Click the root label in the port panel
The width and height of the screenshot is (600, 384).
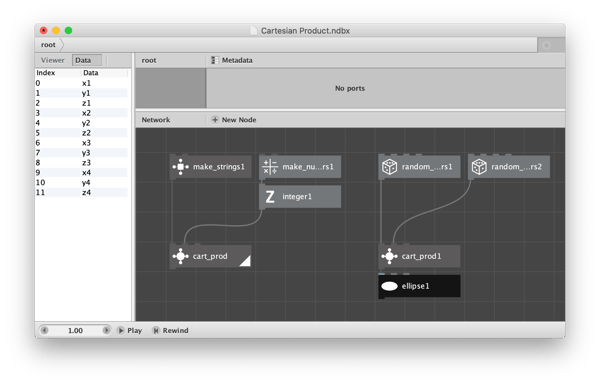click(x=149, y=60)
